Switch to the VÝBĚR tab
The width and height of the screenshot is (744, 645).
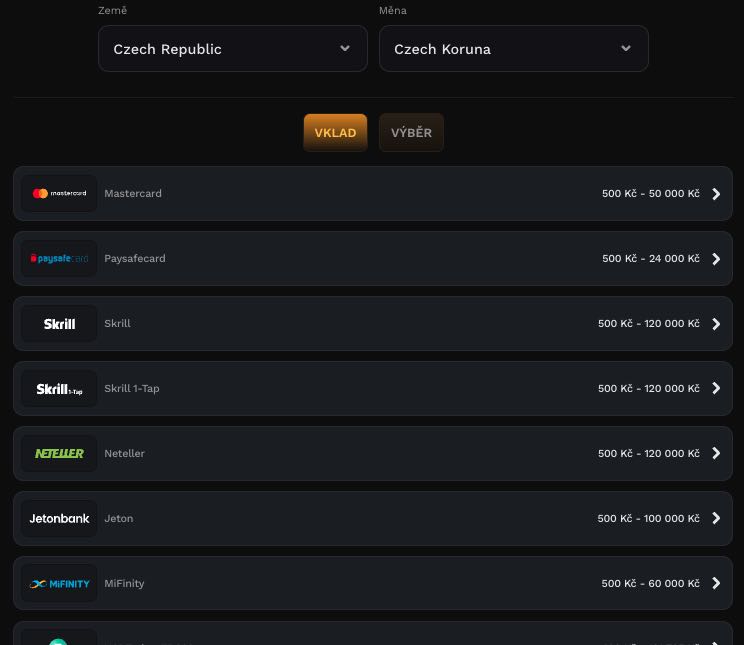pos(411,133)
